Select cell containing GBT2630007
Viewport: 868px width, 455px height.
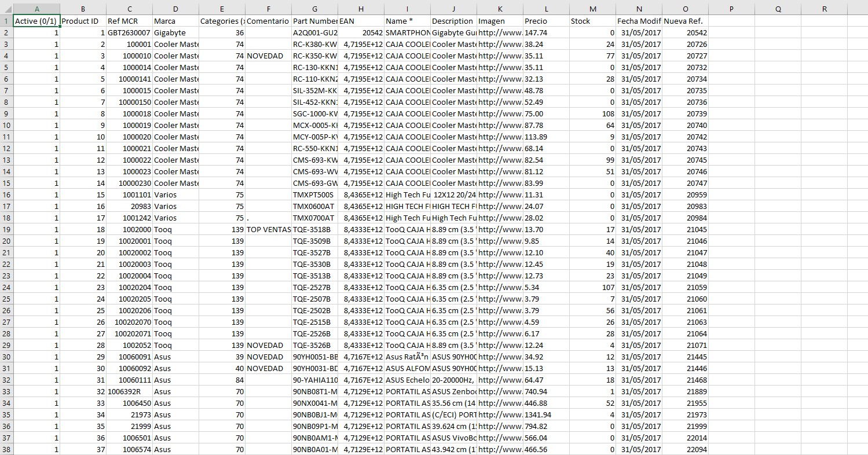(x=130, y=32)
